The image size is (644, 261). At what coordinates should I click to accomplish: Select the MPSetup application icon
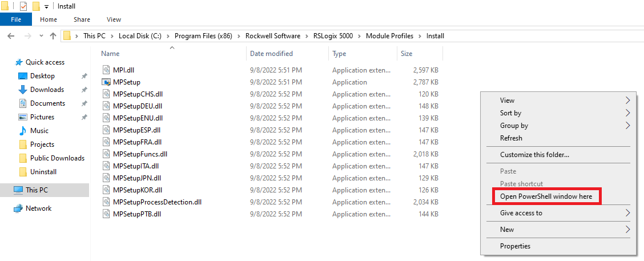pyautogui.click(x=106, y=82)
